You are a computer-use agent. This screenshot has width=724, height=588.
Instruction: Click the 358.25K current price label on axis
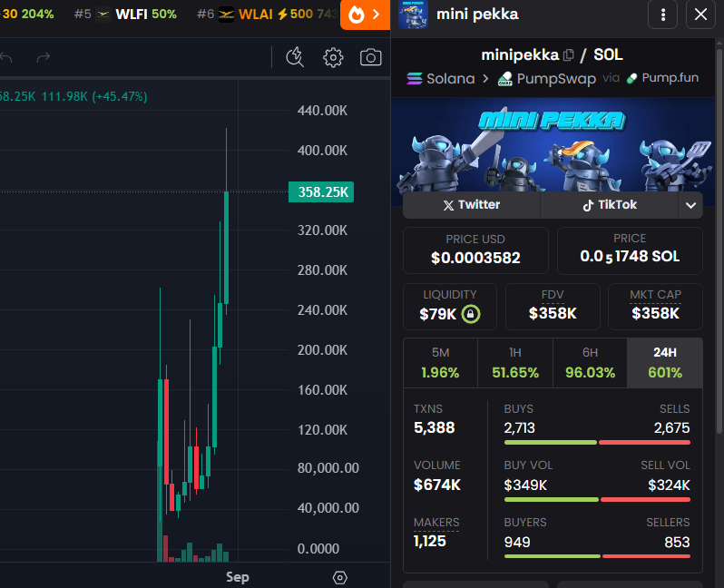tap(321, 191)
